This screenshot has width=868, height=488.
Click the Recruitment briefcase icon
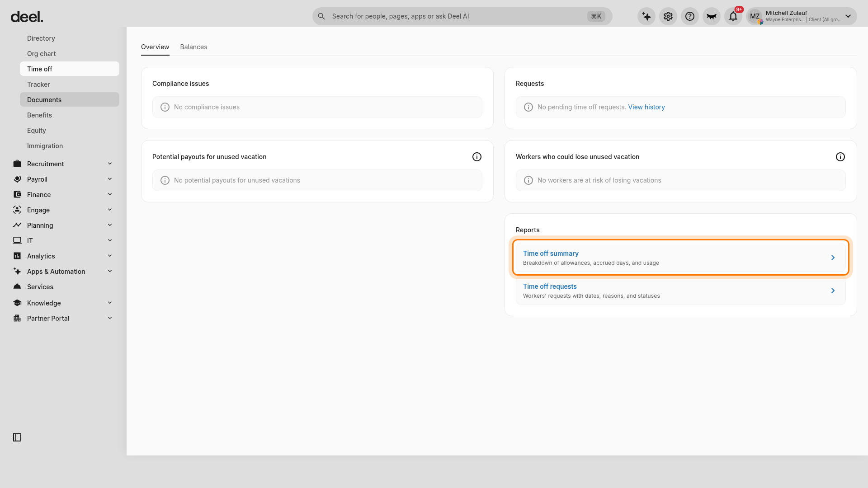tap(17, 164)
